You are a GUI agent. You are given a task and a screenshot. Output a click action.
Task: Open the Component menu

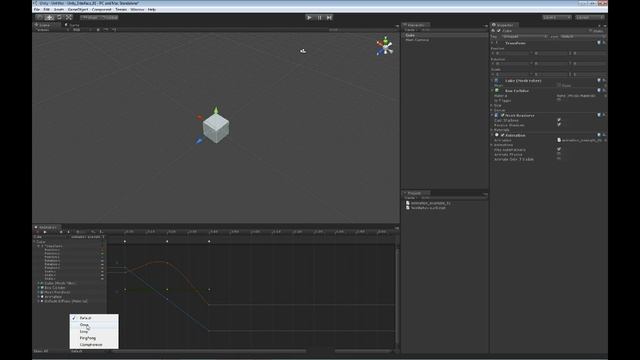(x=101, y=9)
